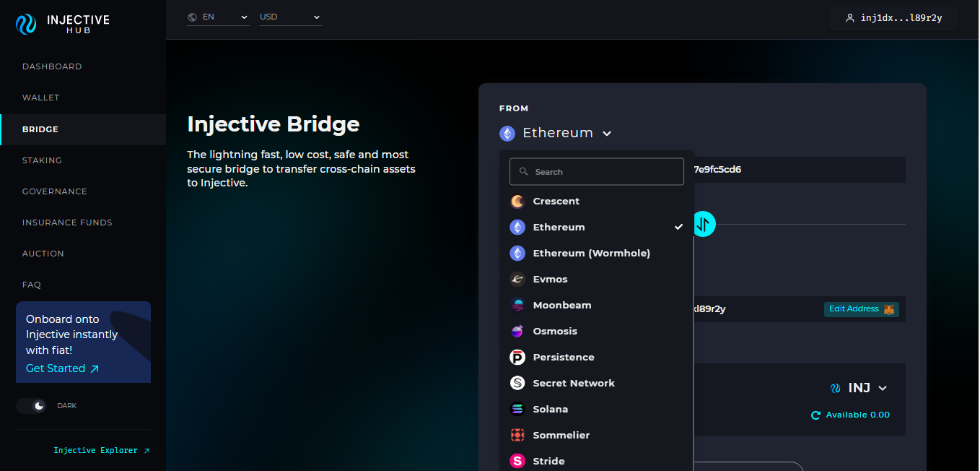The image size is (980, 471).
Task: Choose Evmos in the chain list
Action: pos(596,280)
